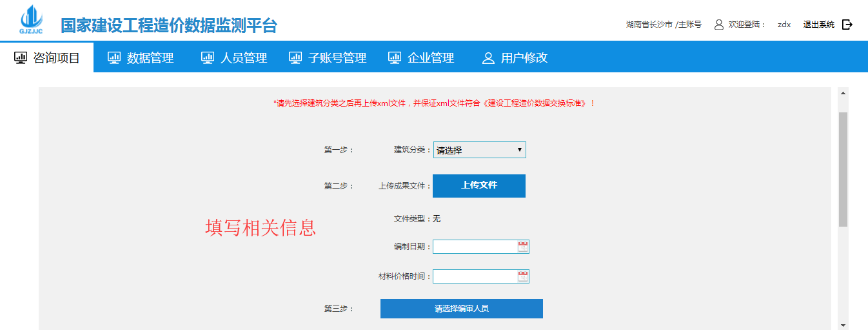Click the user avatar icon beside 欢迎登陆
This screenshot has height=330, width=868.
point(718,25)
